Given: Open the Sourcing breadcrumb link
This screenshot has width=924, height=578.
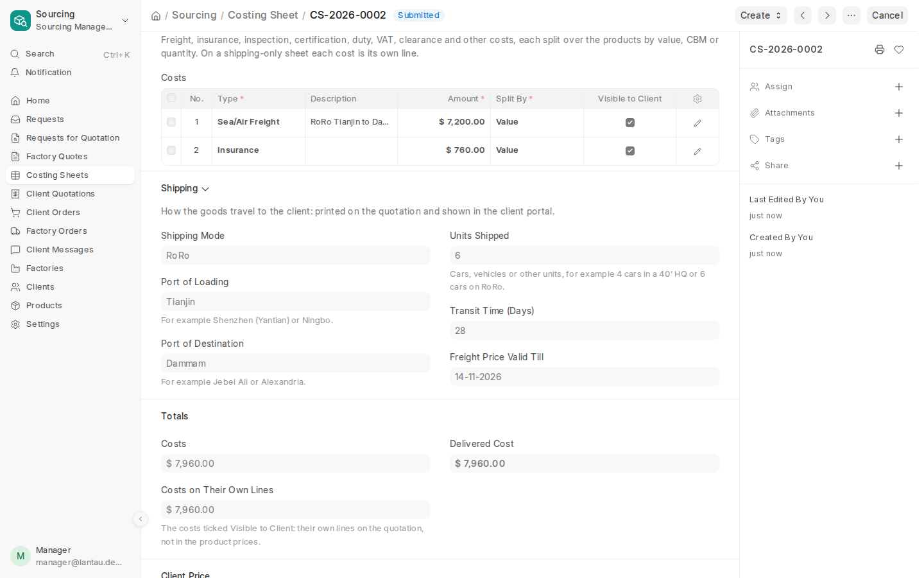Looking at the screenshot, I should [194, 15].
